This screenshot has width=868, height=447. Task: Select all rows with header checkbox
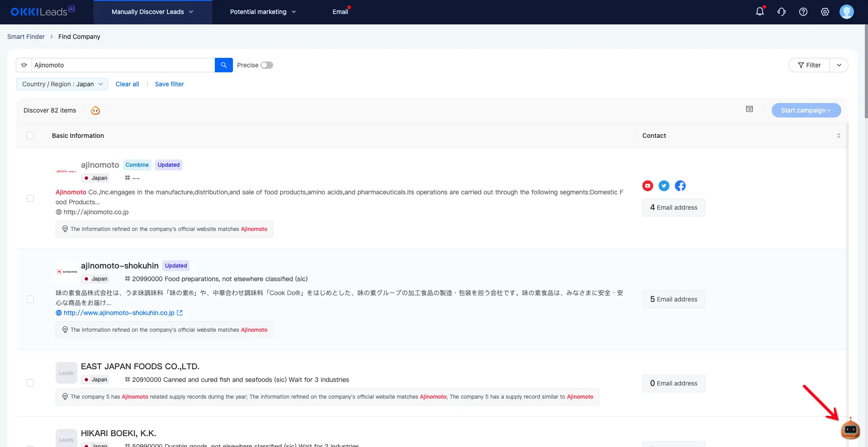[x=30, y=136]
